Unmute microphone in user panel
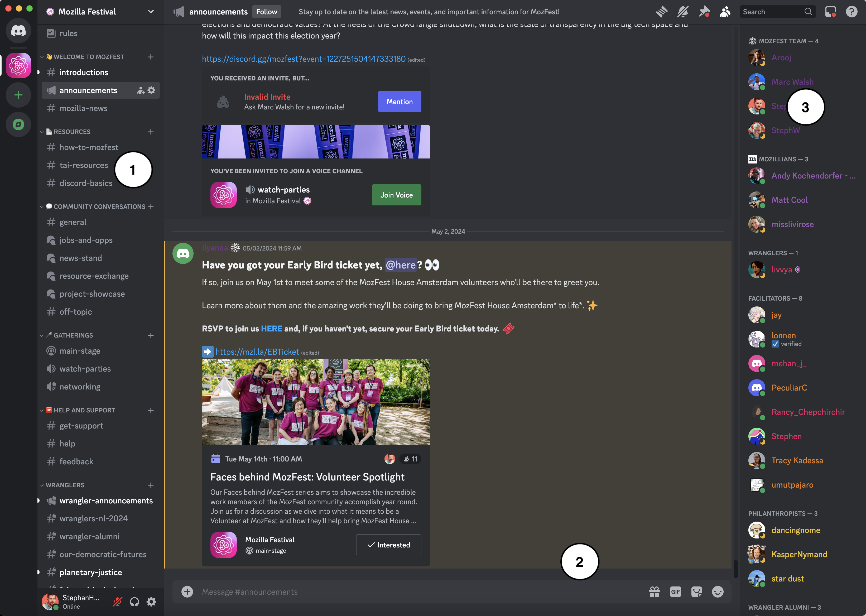The width and height of the screenshot is (866, 616). pos(118,601)
